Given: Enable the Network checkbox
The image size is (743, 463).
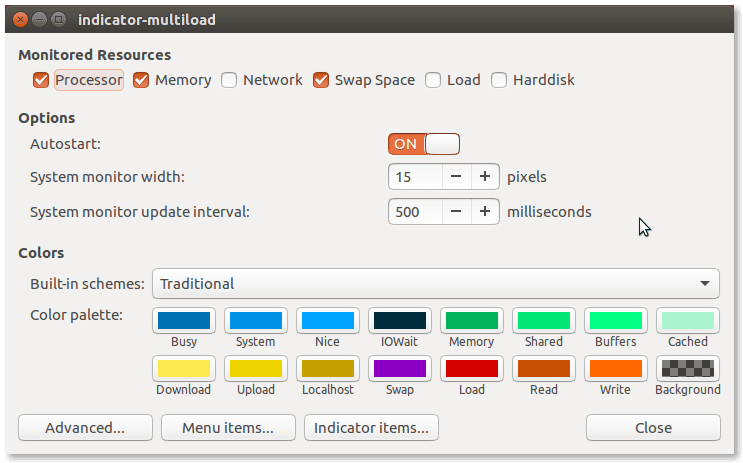Looking at the screenshot, I should pyautogui.click(x=229, y=80).
